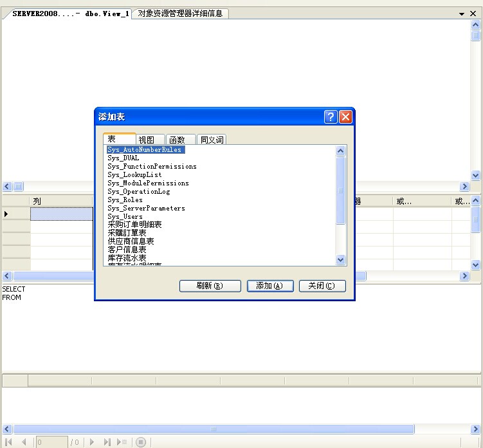This screenshot has width=483, height=448.
Task: Click the 列 column header in criteria grid
Action: tap(61, 201)
